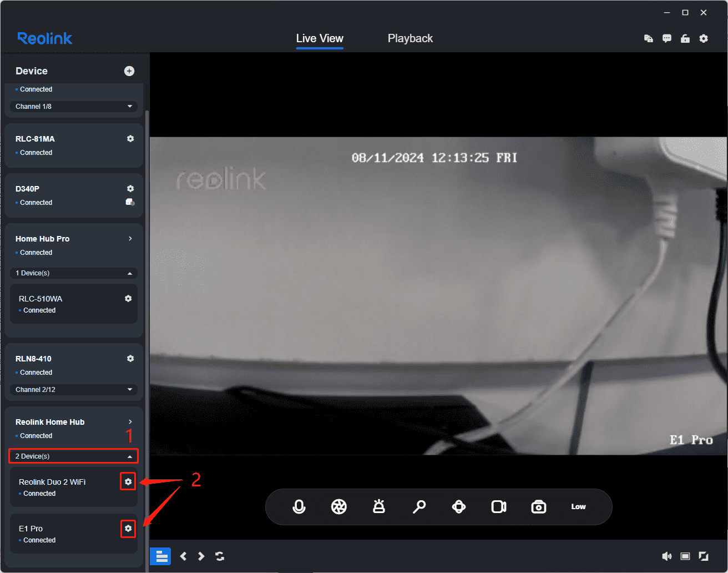Image resolution: width=728 pixels, height=573 pixels.
Task: Open the magnifier zoom tool
Action: coord(419,506)
